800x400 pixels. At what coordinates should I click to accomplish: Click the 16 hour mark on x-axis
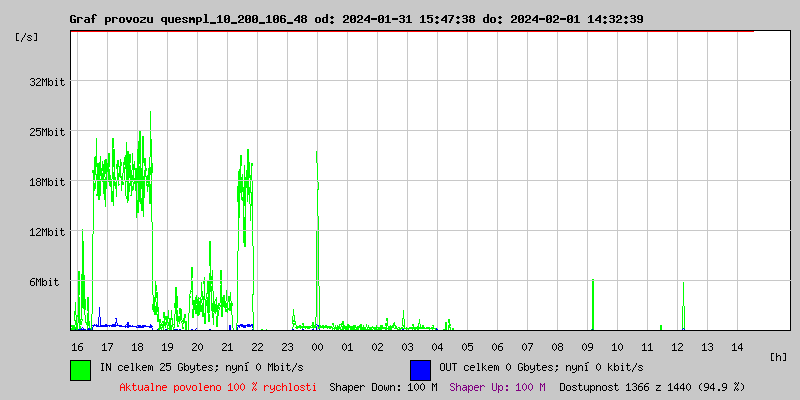[x=77, y=347]
